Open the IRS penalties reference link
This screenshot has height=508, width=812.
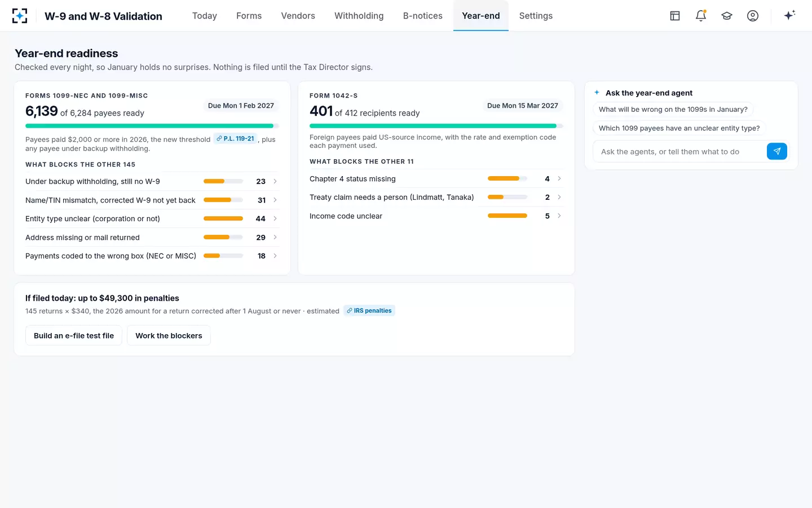(369, 310)
